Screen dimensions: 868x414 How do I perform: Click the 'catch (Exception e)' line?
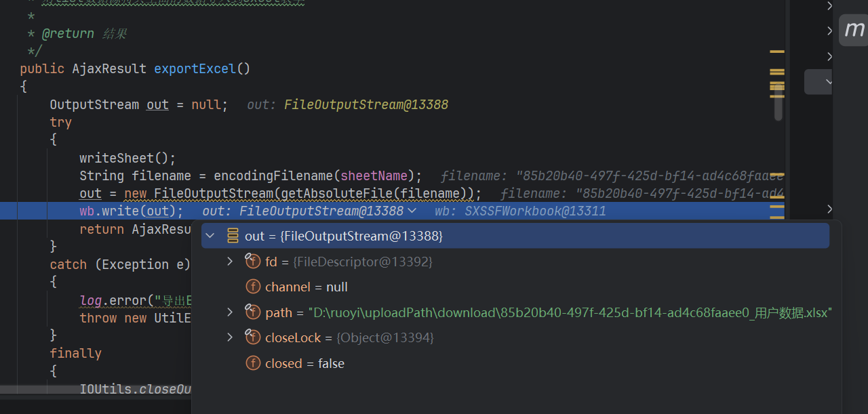pyautogui.click(x=120, y=265)
